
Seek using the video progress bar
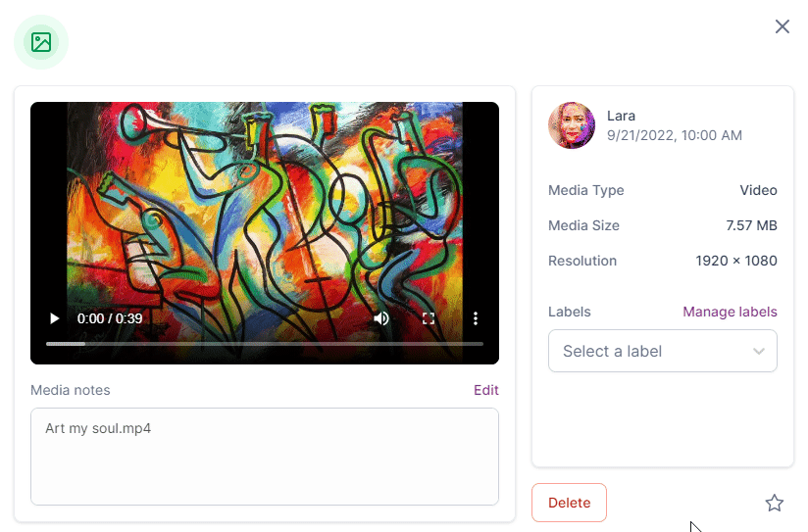tap(265, 344)
